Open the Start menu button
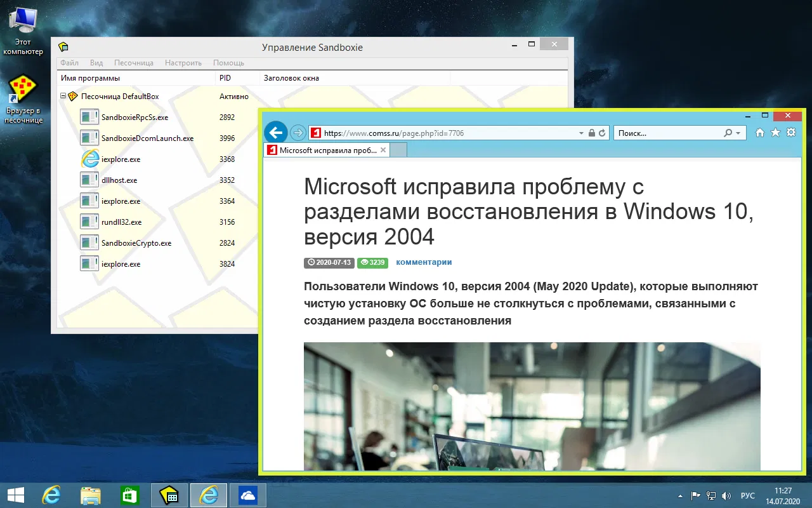 click(x=16, y=495)
